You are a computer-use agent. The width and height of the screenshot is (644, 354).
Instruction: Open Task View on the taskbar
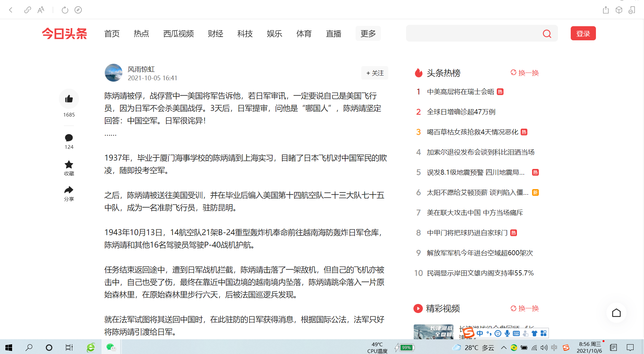pos(69,347)
